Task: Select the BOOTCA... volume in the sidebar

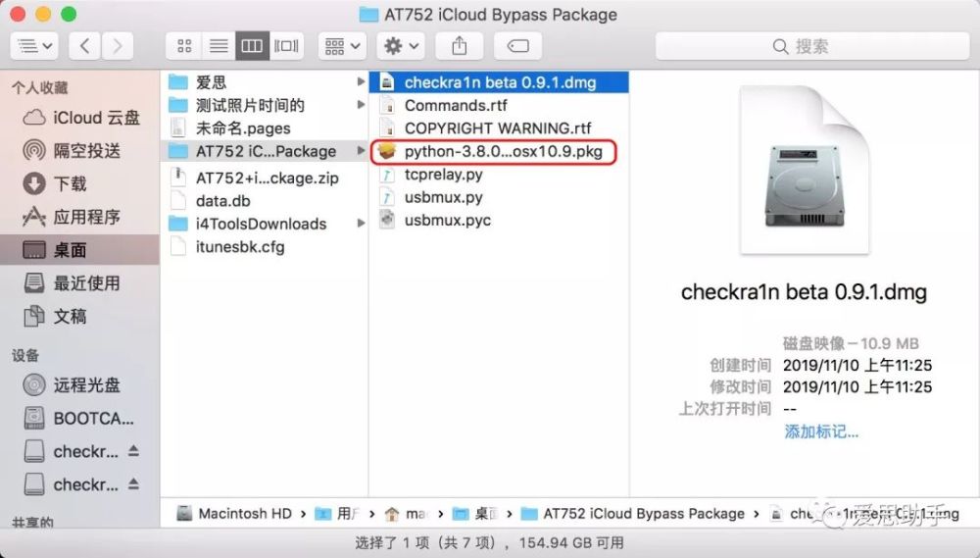Action: (x=80, y=418)
